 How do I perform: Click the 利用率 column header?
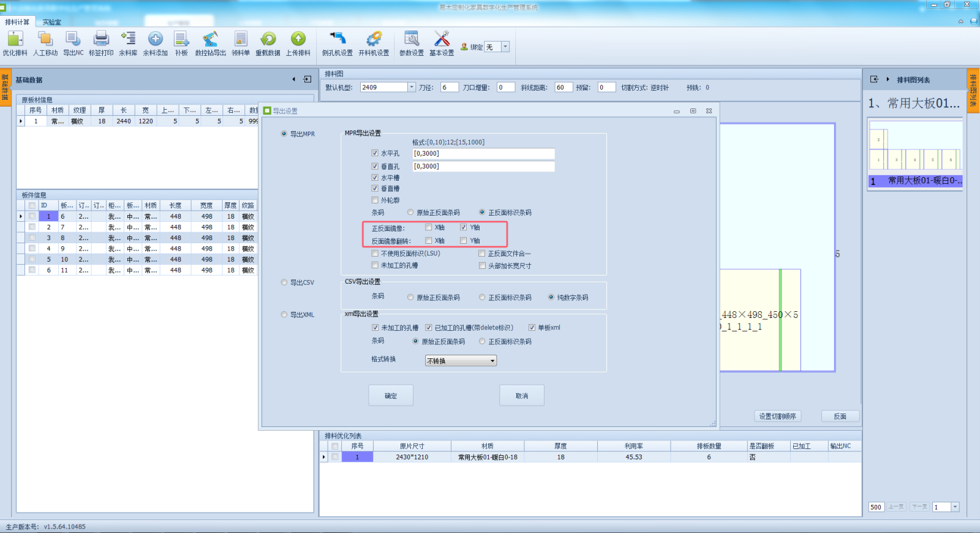tap(634, 446)
